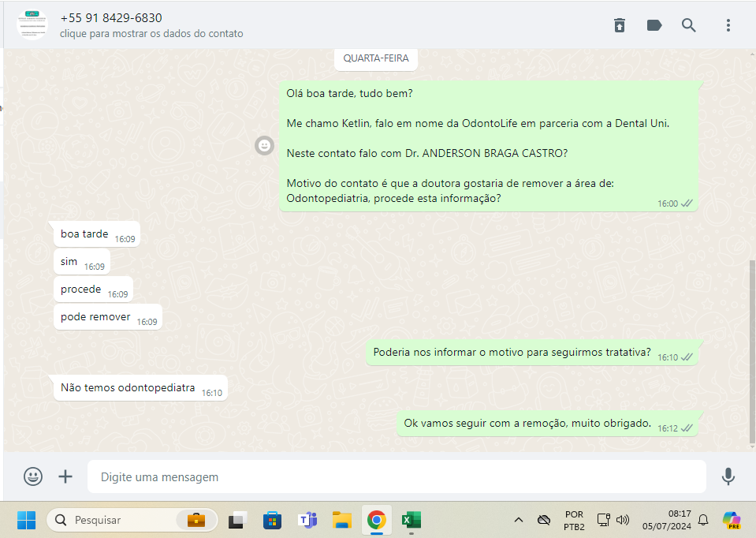Image resolution: width=756 pixels, height=538 pixels.
Task: Click the archive box icon in header
Action: tap(620, 25)
